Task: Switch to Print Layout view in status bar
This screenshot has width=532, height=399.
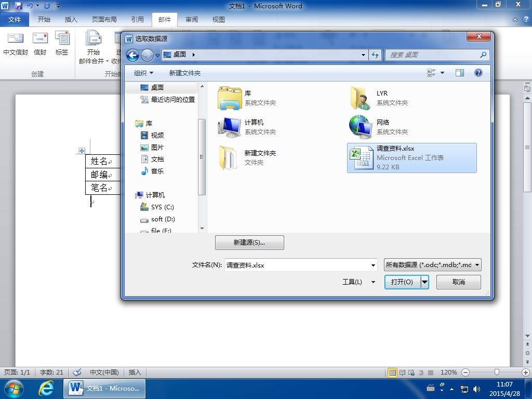Action: click(393, 373)
